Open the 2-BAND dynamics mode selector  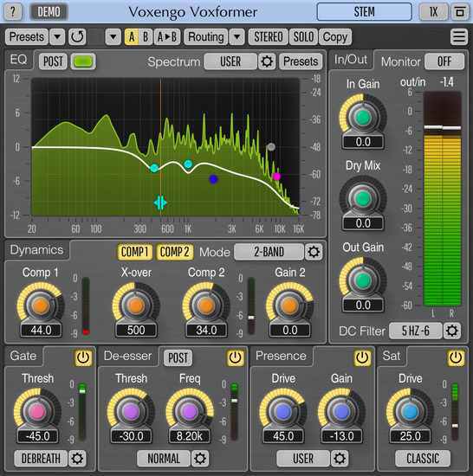click(x=269, y=252)
